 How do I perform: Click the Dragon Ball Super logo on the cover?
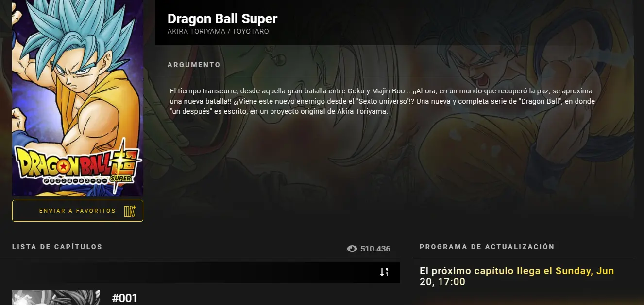78,163
